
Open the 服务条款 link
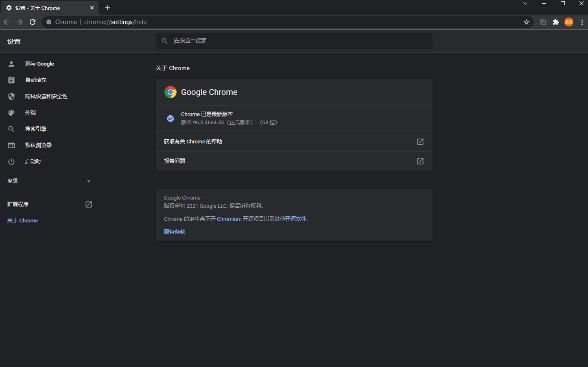point(175,232)
